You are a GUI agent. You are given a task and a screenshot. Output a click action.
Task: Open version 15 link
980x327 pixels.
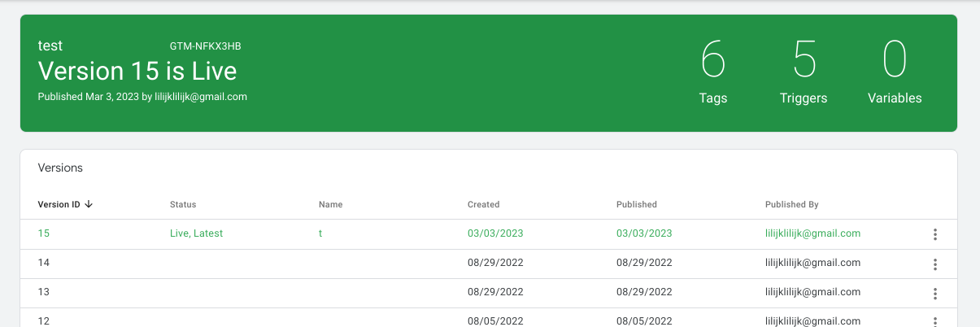click(44, 233)
